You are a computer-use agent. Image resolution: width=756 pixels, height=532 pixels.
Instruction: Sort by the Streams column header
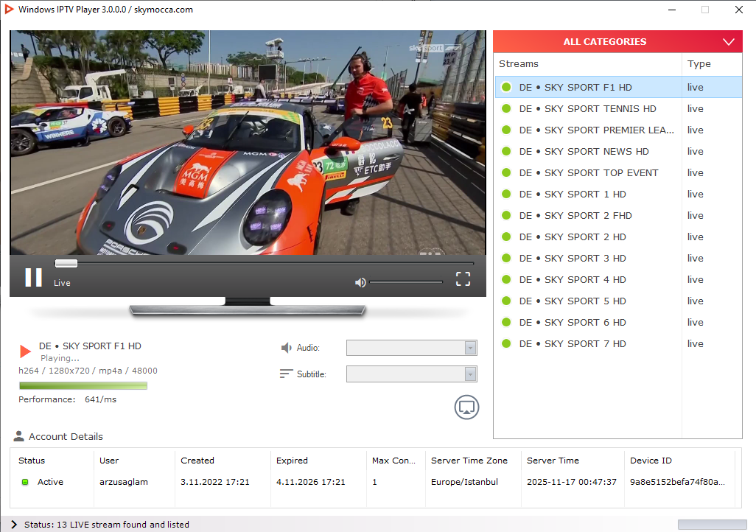[x=519, y=64]
